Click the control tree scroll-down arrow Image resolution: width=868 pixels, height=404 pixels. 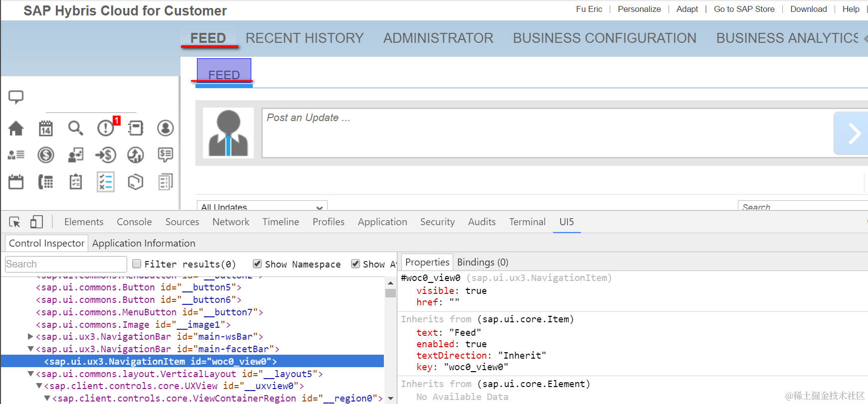click(x=390, y=399)
